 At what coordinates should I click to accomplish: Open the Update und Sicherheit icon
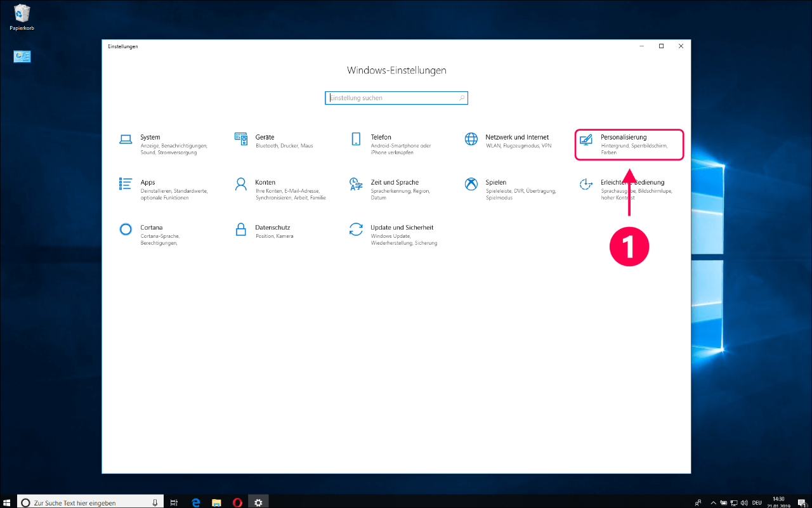(356, 229)
